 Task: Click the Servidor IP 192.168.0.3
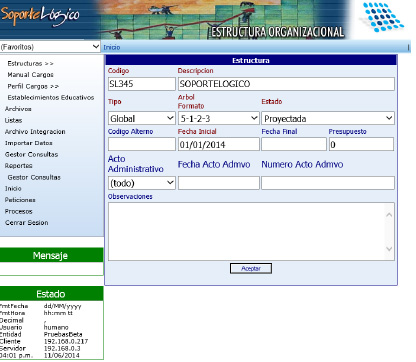click(62, 348)
